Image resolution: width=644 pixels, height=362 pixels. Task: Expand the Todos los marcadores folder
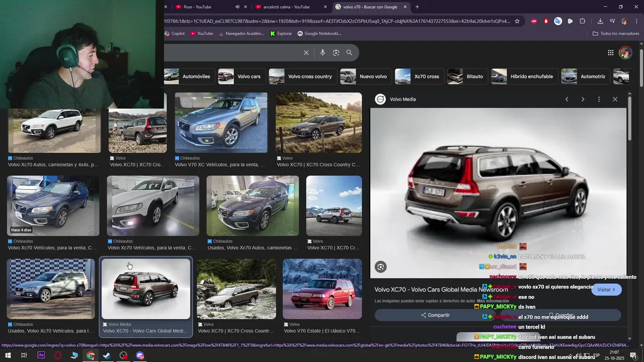pyautogui.click(x=616, y=33)
